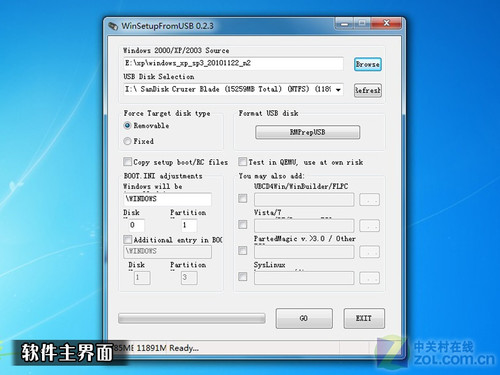Click the Vista/7 path input field

point(304,226)
